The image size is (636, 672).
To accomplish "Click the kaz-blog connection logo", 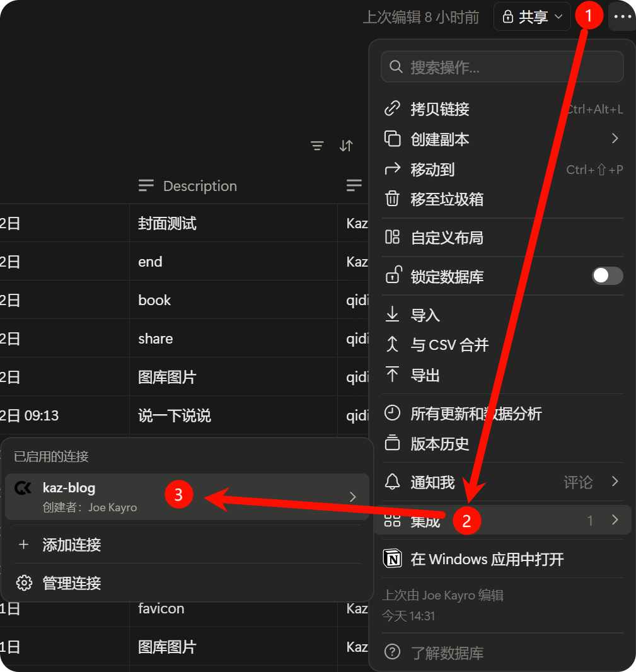I will coord(23,488).
